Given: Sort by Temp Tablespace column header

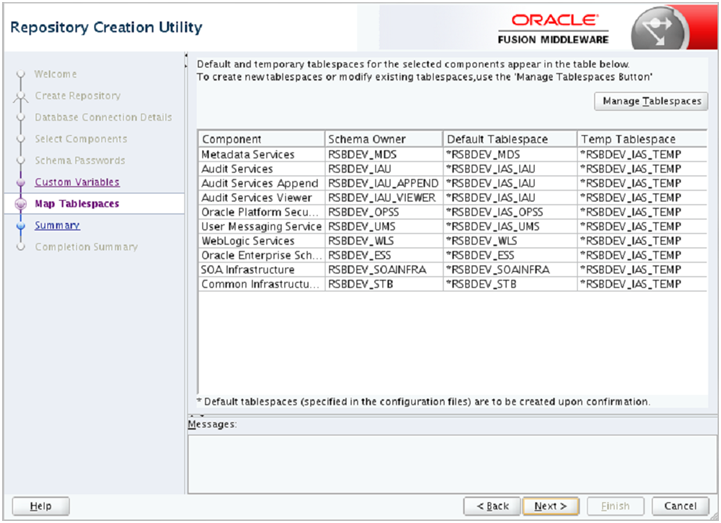Looking at the screenshot, I should (641, 139).
